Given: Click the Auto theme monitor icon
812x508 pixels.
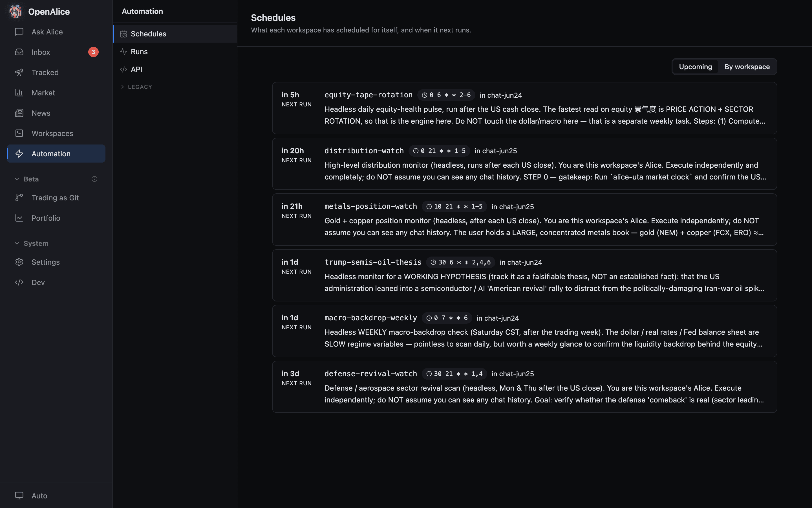Looking at the screenshot, I should [19, 496].
